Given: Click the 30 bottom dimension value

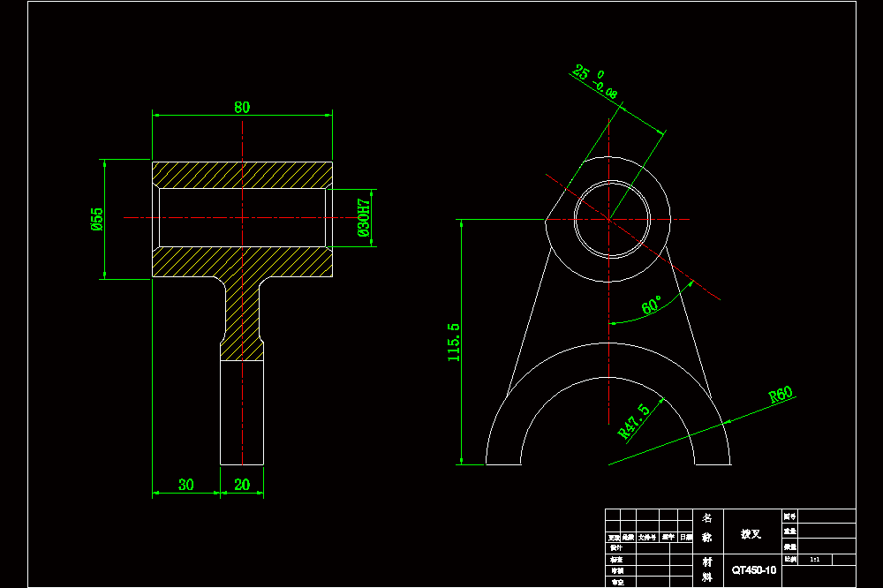Looking at the screenshot, I should (x=185, y=485).
